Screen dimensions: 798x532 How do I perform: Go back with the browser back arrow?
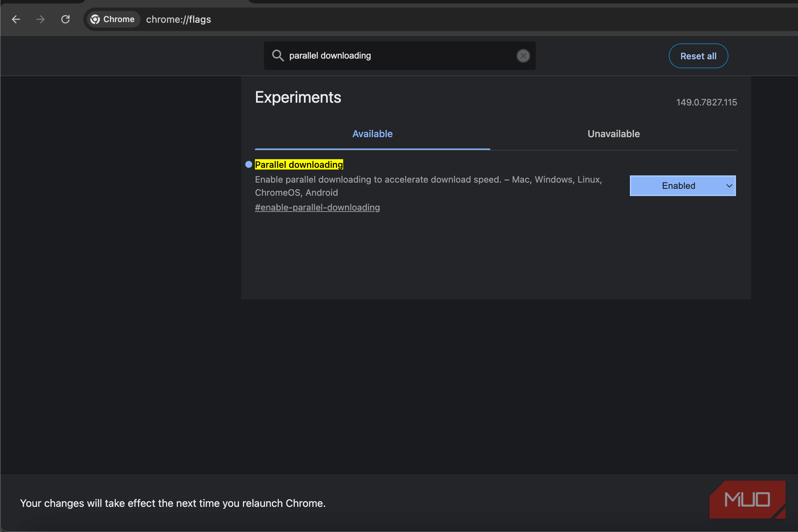(16, 19)
